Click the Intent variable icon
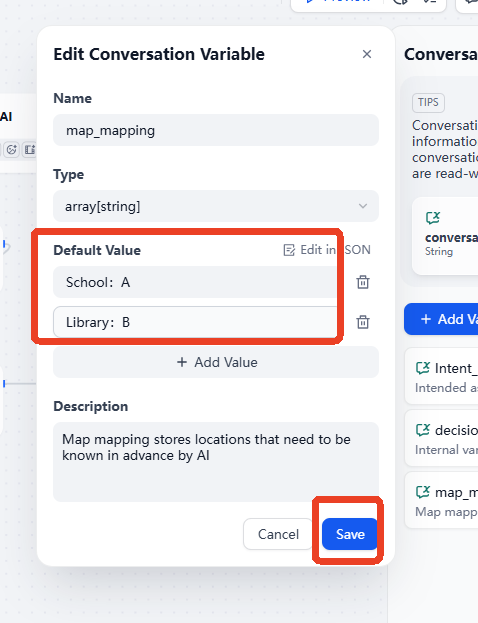The height and width of the screenshot is (623, 478). 423,368
